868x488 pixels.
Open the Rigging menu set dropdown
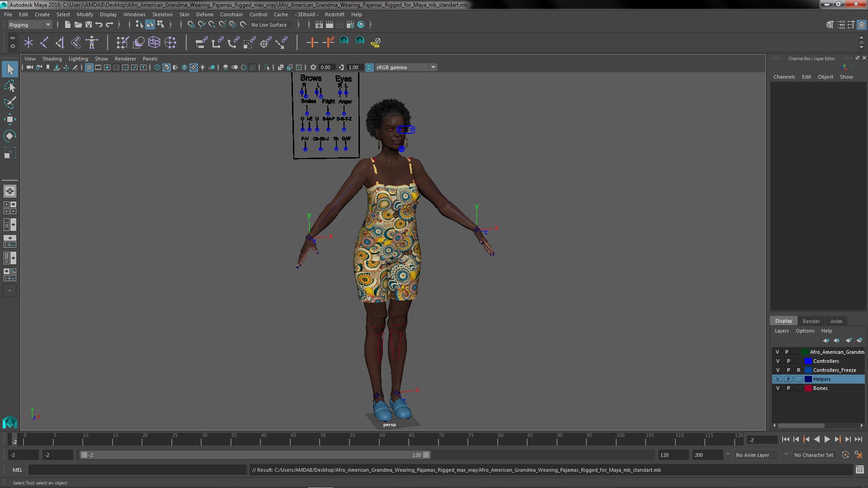[x=30, y=25]
